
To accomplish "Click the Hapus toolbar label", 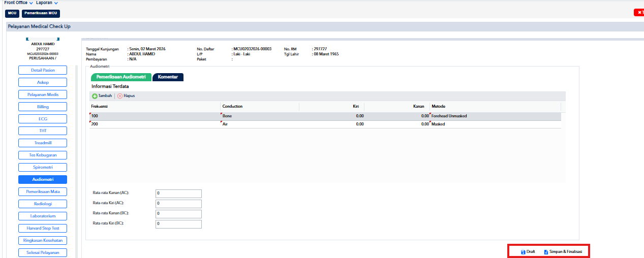I will pos(129,95).
